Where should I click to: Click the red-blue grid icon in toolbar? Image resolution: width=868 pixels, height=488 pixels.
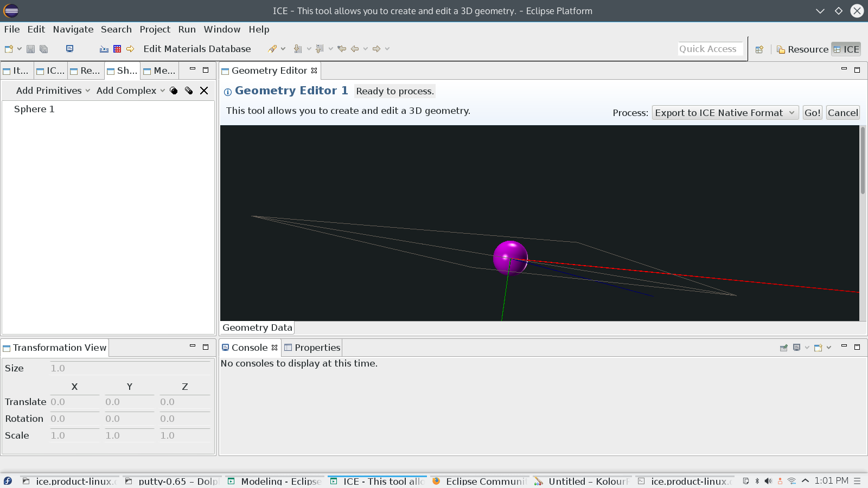tap(117, 49)
